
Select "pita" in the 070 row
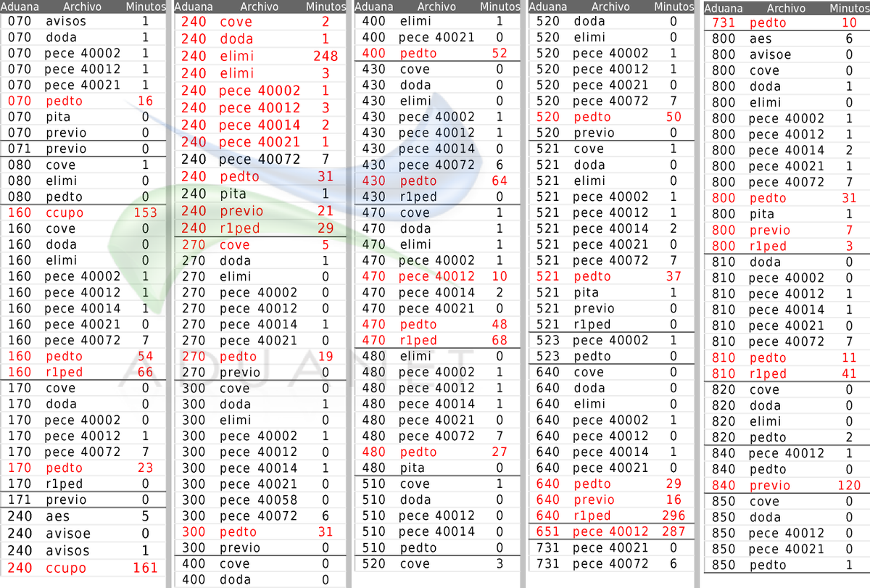tap(58, 117)
